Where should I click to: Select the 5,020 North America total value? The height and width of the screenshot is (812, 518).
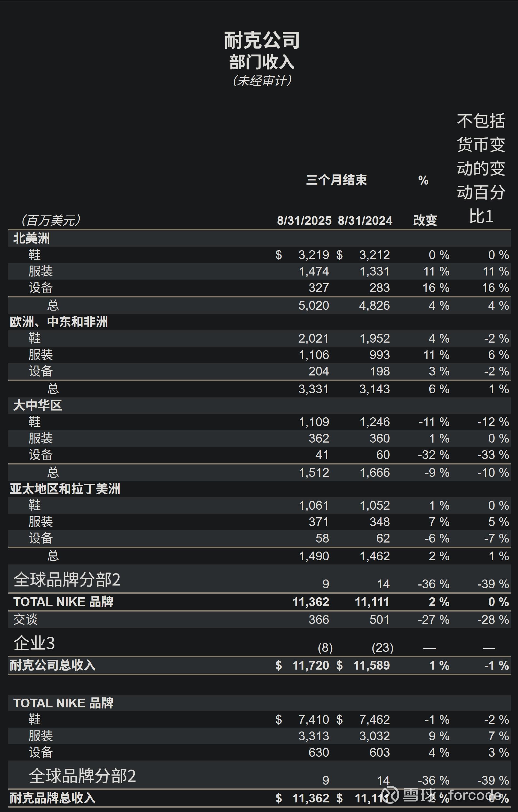click(x=313, y=306)
